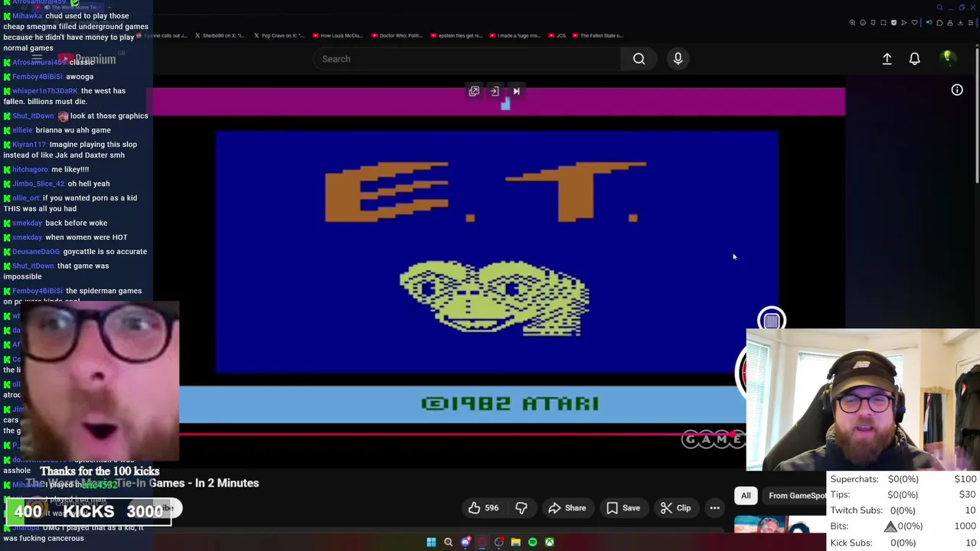Click the video pop-out icon above the player
The height and width of the screenshot is (551, 980).
point(474,91)
